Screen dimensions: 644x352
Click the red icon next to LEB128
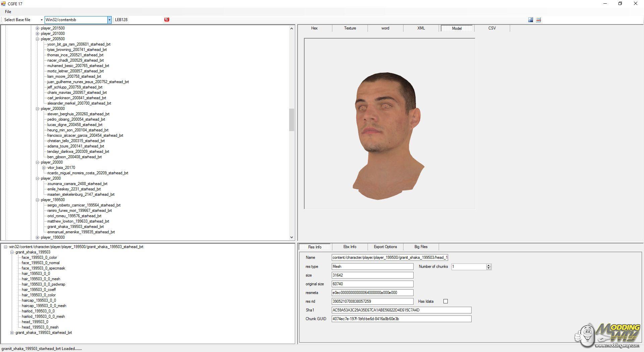[x=167, y=19]
